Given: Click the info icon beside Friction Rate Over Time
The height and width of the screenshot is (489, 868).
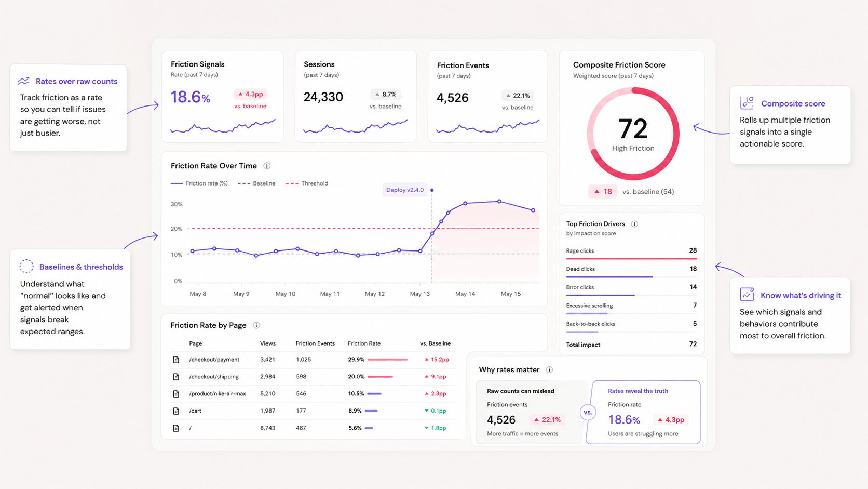Looking at the screenshot, I should tap(267, 166).
